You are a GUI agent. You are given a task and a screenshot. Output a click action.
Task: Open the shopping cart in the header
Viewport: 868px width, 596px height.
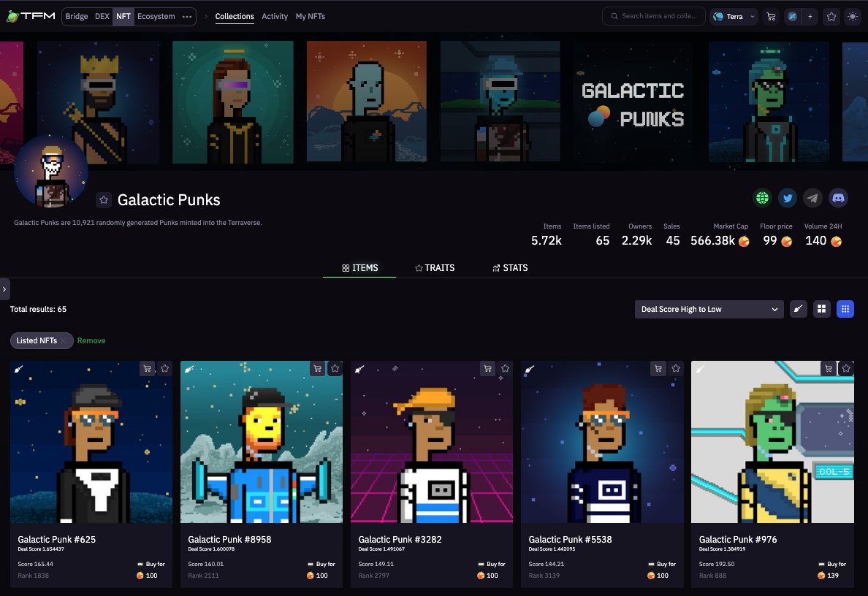click(771, 17)
